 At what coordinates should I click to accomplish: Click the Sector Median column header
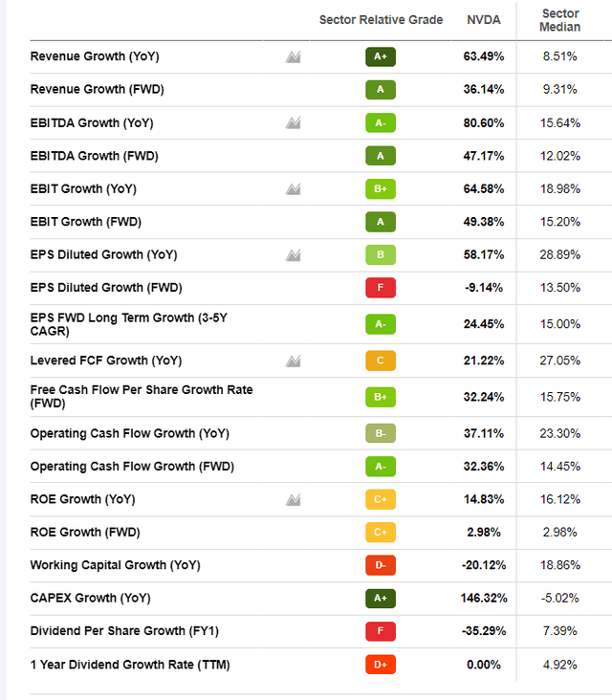[x=560, y=20]
